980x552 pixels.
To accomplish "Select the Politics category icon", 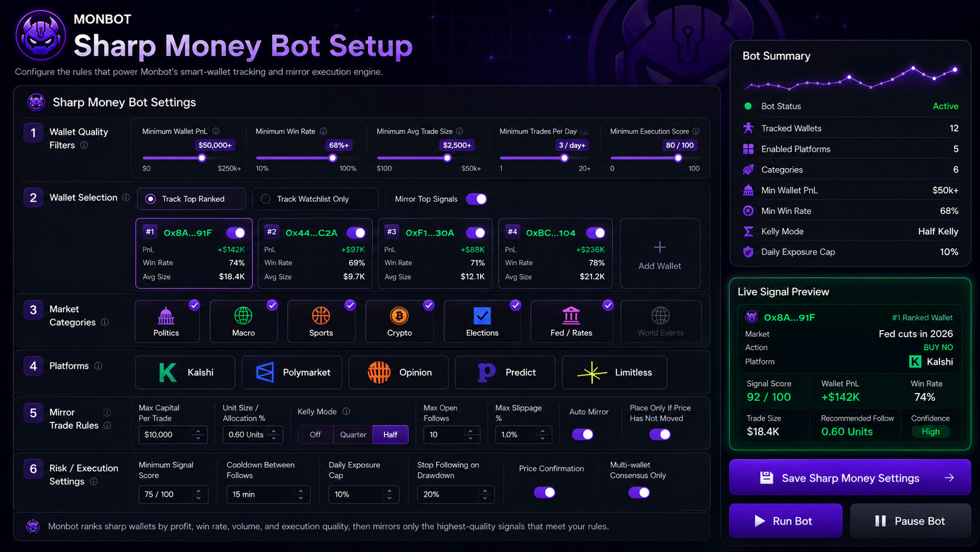I will click(166, 316).
